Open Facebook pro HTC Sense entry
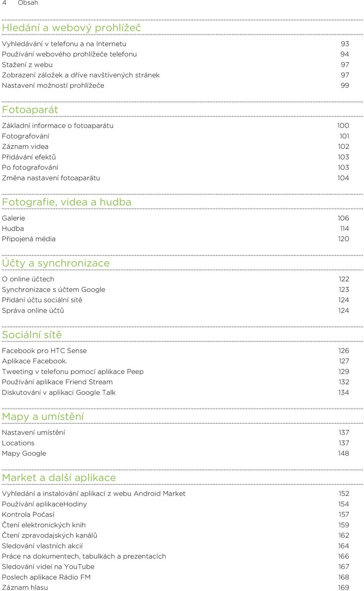This screenshot has height=591, width=364. click(44, 351)
